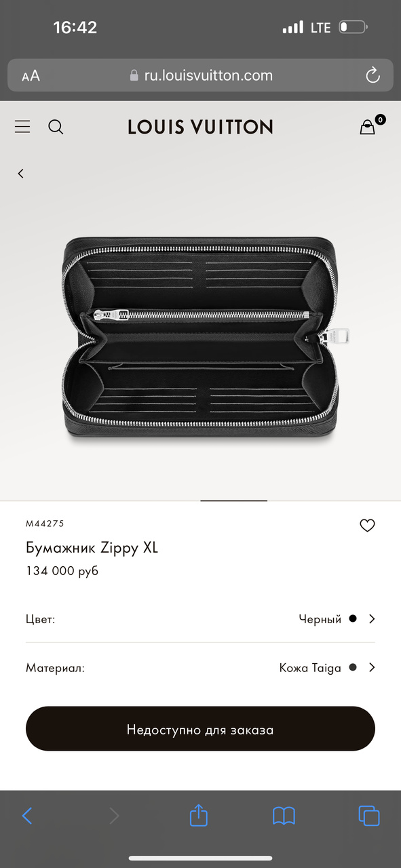Go back using the product page arrow

[x=20, y=174]
